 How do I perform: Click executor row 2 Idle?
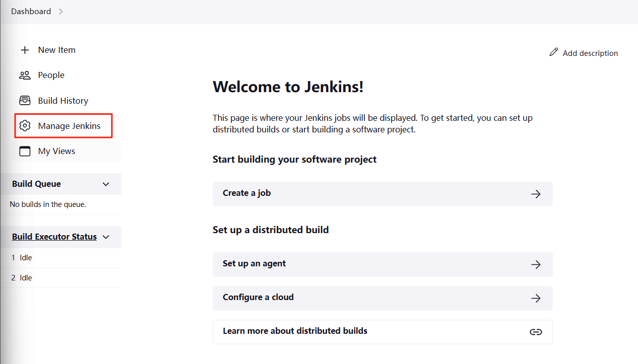point(60,278)
